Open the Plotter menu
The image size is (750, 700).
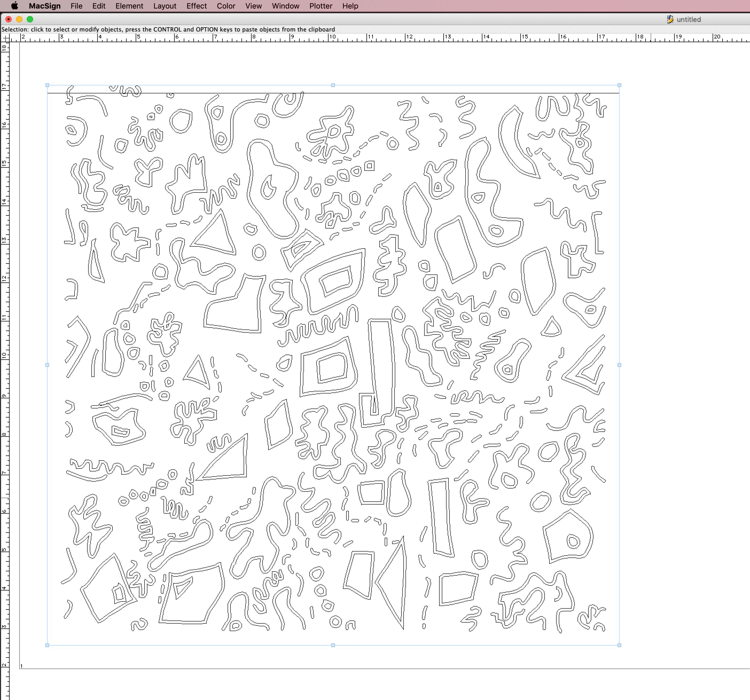[321, 6]
